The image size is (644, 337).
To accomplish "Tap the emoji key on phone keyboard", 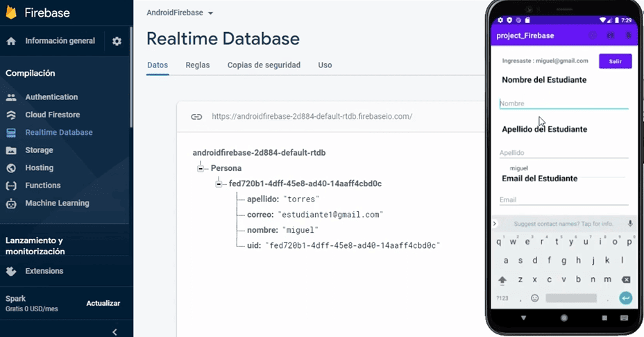I will [x=535, y=298].
